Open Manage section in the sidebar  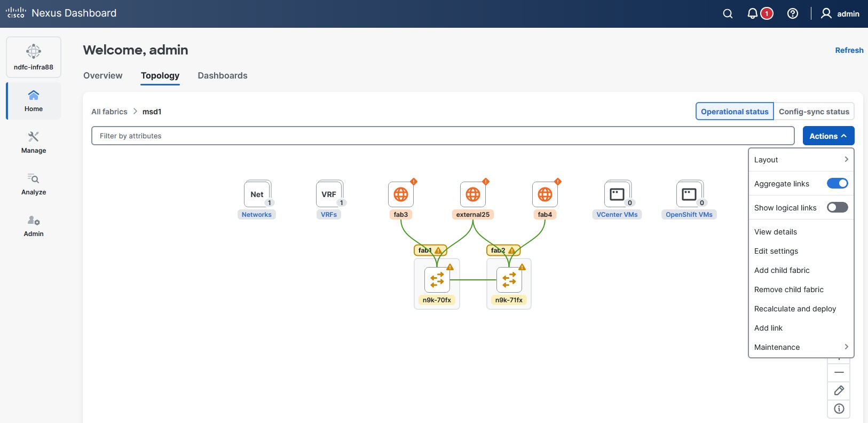coord(34,143)
